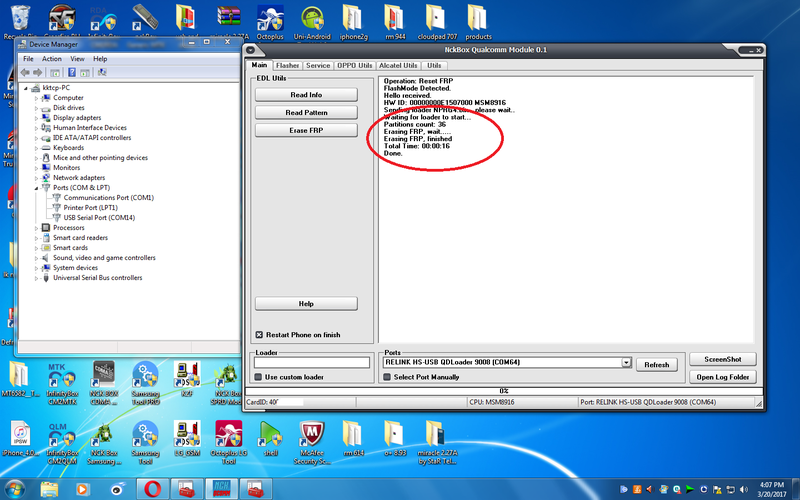This screenshot has height=500, width=800.
Task: Collapse the Ports (COM & LPT) node
Action: 37,187
